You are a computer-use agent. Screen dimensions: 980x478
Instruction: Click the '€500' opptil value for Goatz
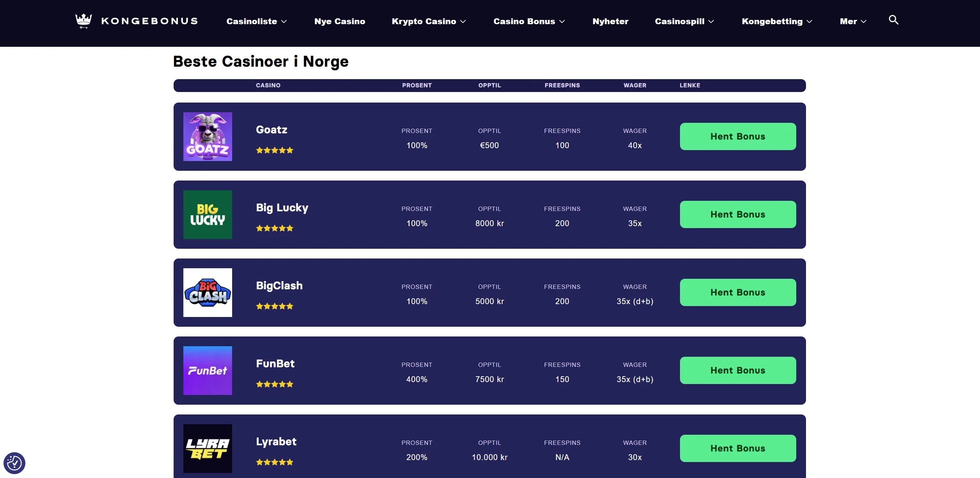[x=490, y=145]
